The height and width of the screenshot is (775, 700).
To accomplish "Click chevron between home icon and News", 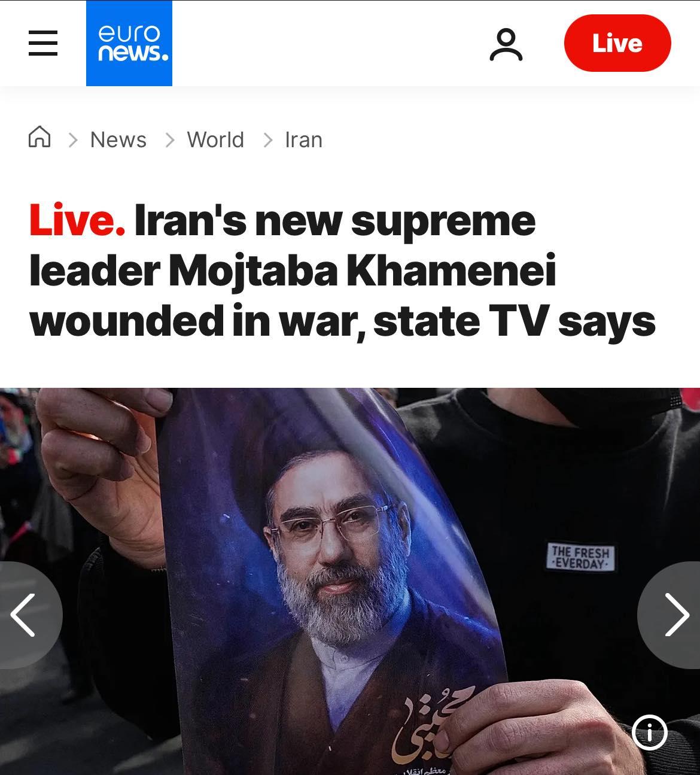I will 73,140.
